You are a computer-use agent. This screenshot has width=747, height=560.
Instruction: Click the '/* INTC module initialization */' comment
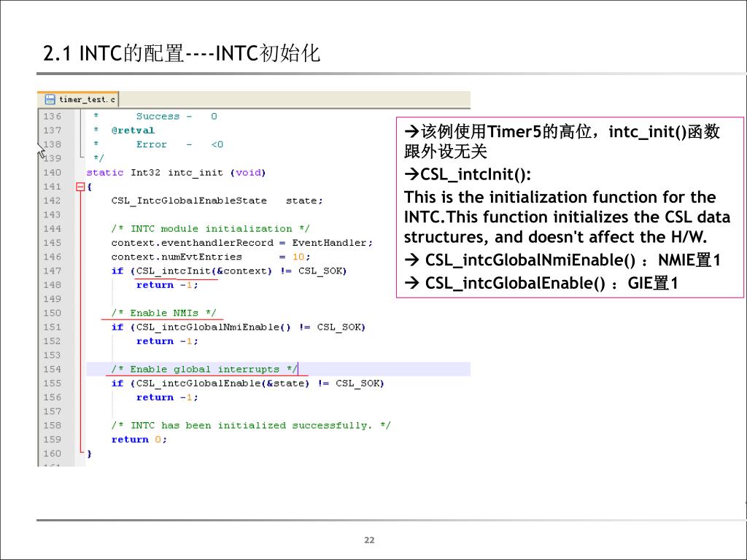[211, 228]
